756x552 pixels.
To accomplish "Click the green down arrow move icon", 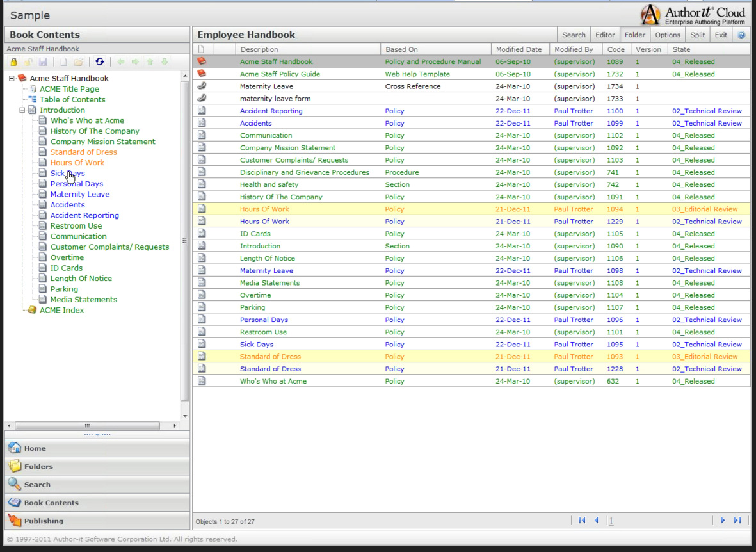I will click(165, 61).
